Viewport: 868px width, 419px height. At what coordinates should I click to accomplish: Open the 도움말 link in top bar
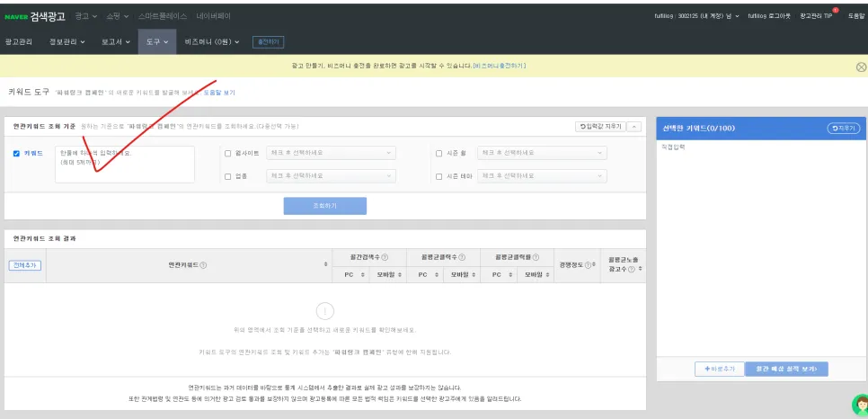click(856, 16)
